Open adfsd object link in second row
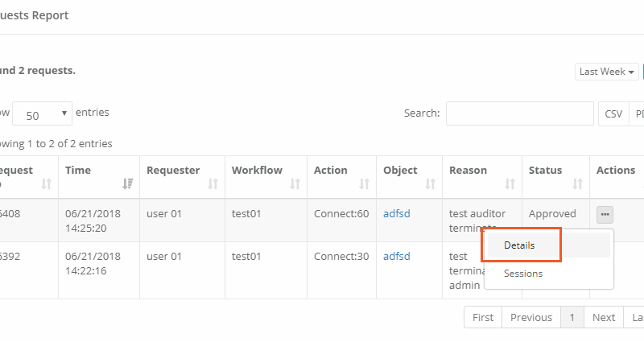Image resolution: width=644 pixels, height=342 pixels. click(x=396, y=257)
